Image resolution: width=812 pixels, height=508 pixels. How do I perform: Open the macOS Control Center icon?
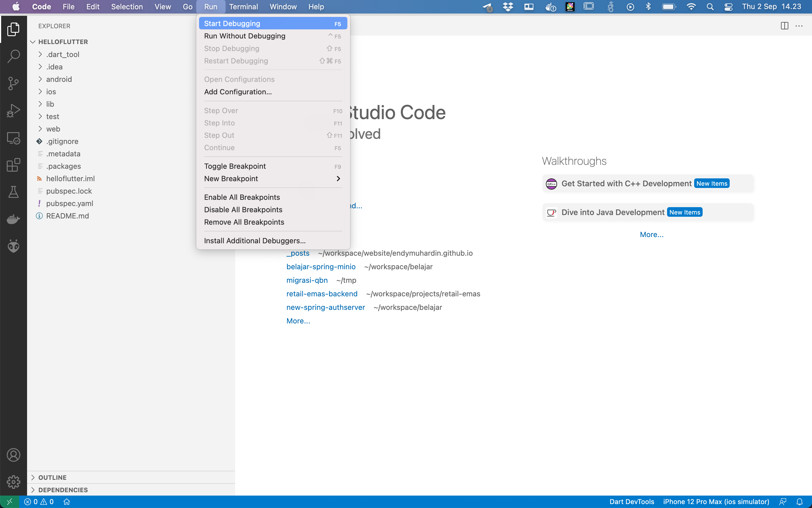click(729, 7)
